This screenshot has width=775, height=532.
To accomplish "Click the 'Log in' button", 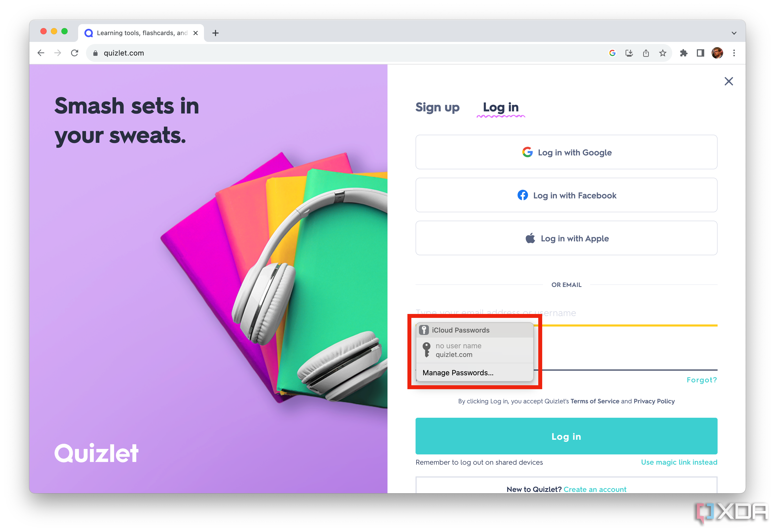I will [x=566, y=437].
